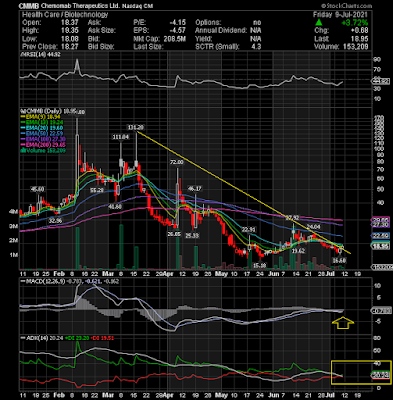Image resolution: width=393 pixels, height=400 pixels.
Task: Click the Annual Dividend label
Action: (x=221, y=31)
